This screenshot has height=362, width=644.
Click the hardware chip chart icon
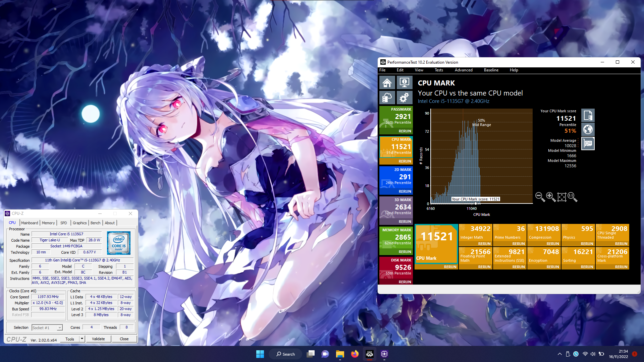tap(588, 143)
